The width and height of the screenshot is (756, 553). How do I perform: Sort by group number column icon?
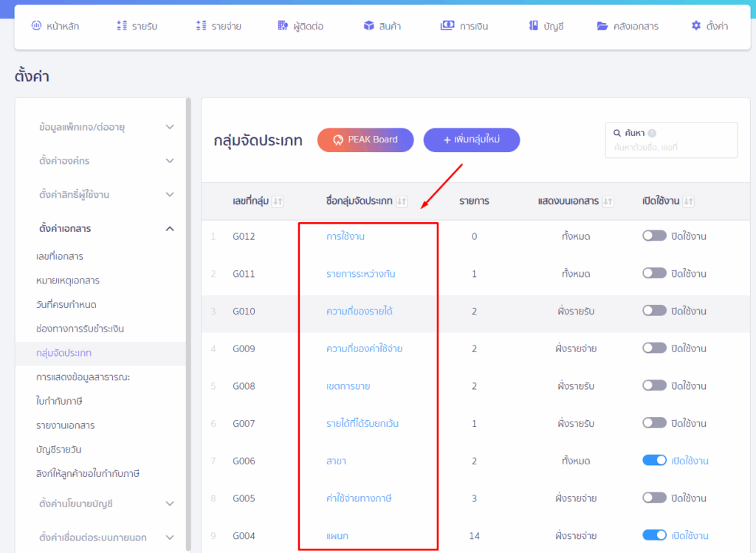coord(278,202)
